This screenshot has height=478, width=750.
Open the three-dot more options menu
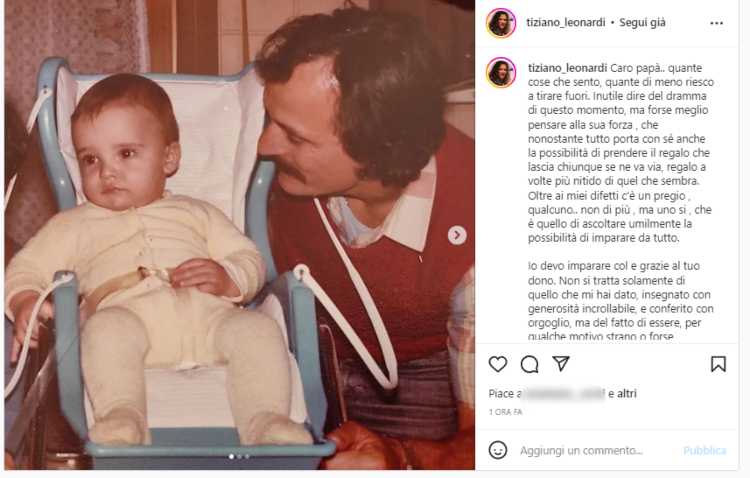point(717,23)
